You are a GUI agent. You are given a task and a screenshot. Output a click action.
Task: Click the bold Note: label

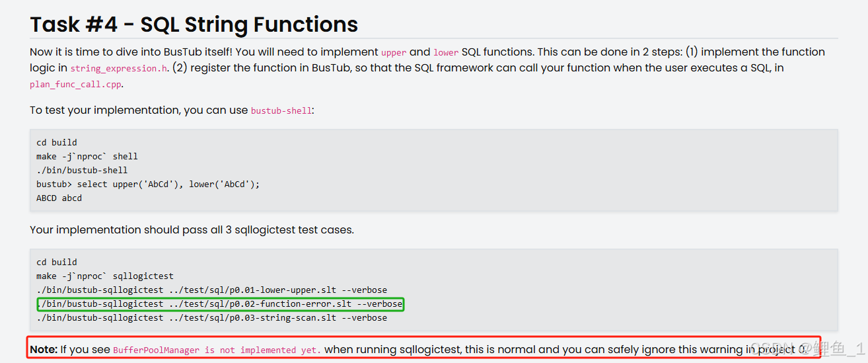point(44,349)
